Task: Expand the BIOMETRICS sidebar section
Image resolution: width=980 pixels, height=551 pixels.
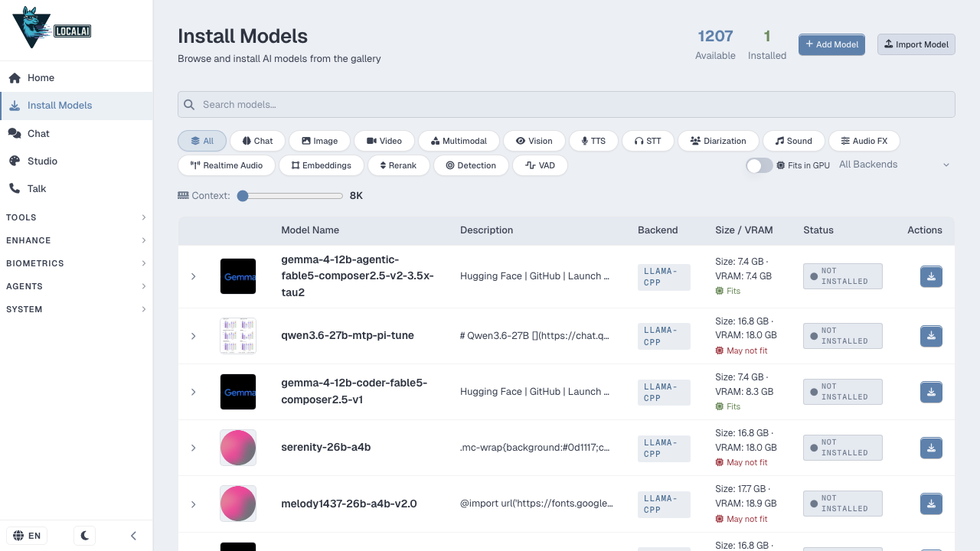Action: [77, 263]
